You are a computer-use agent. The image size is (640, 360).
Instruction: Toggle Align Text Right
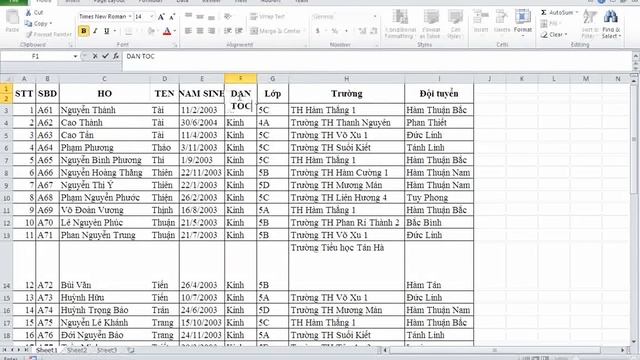point(211,31)
